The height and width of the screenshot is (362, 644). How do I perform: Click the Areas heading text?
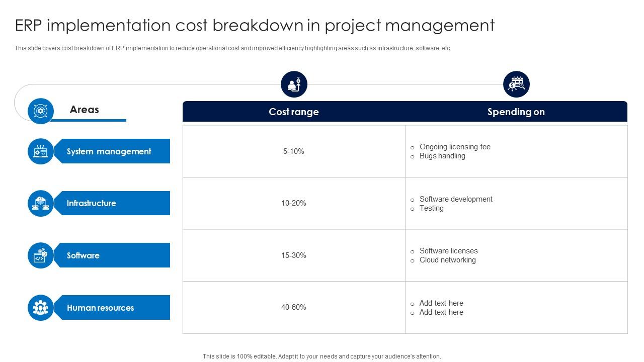(x=85, y=110)
